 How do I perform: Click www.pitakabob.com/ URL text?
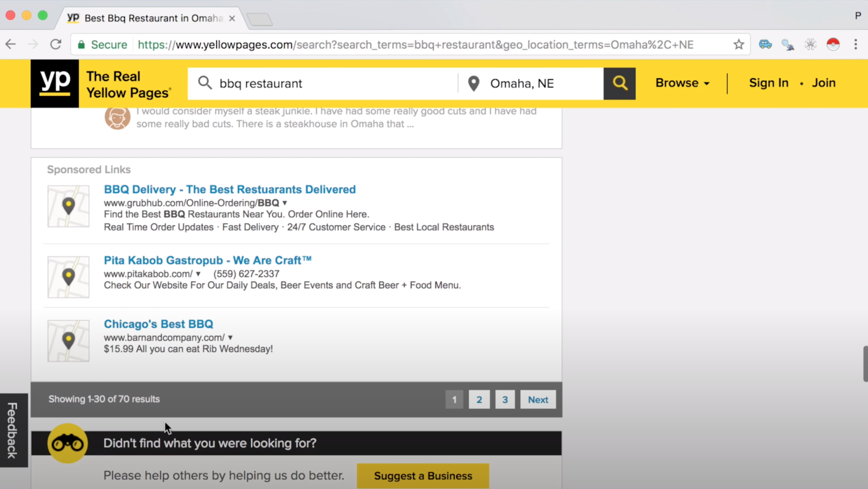pyautogui.click(x=148, y=274)
